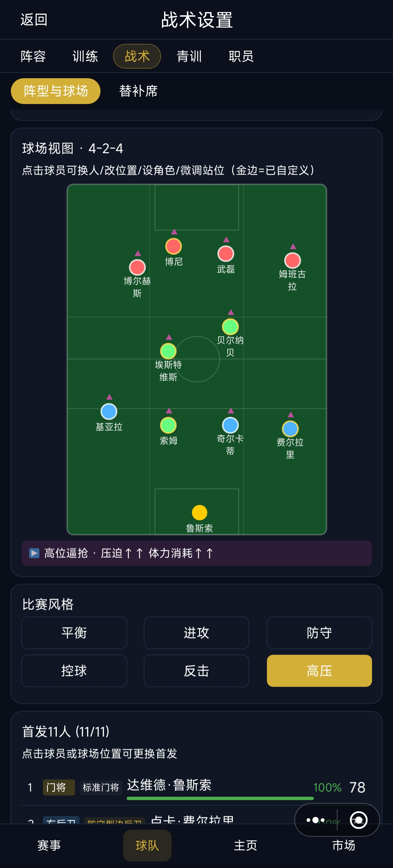Close mini program via circle target icon
393x868 pixels.
pos(359,820)
